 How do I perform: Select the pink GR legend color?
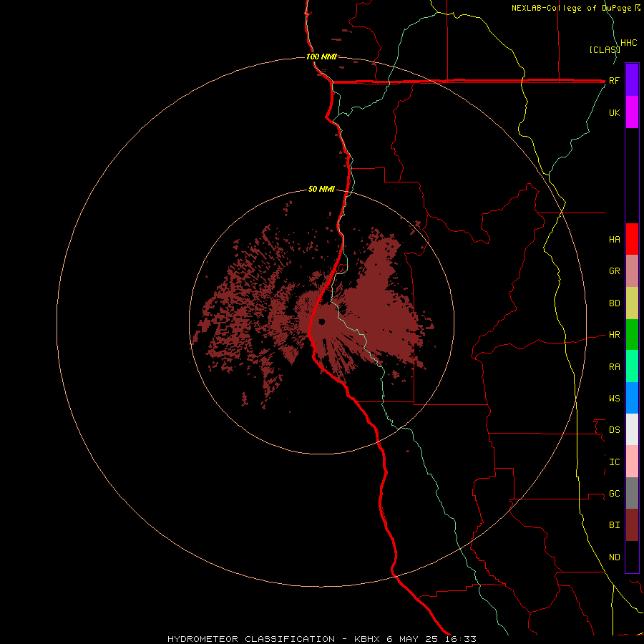[x=632, y=271]
